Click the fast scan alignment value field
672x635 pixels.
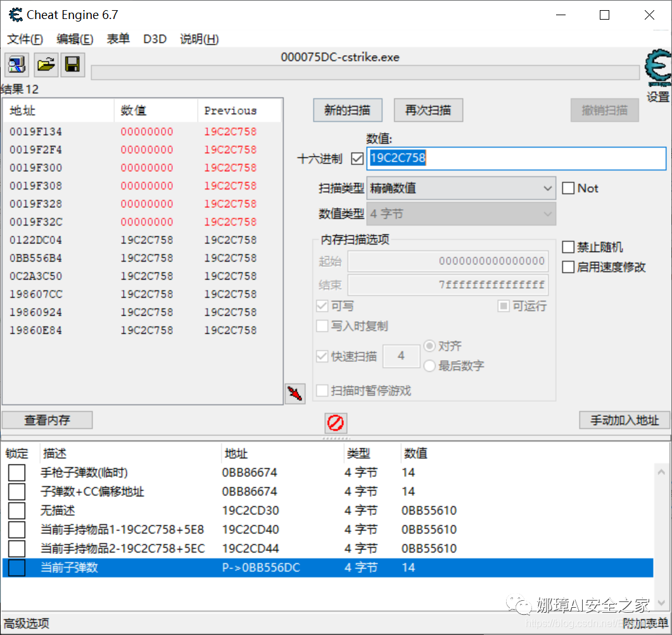pos(401,356)
